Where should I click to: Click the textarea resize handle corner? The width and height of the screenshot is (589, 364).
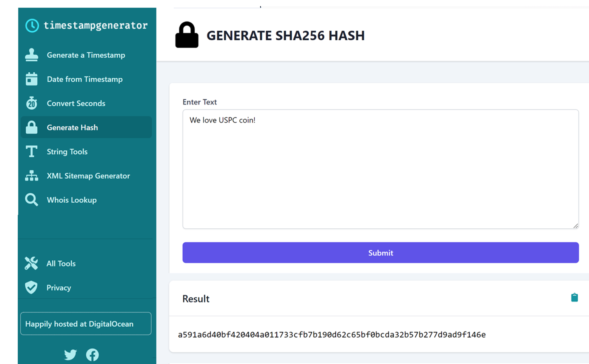click(575, 226)
